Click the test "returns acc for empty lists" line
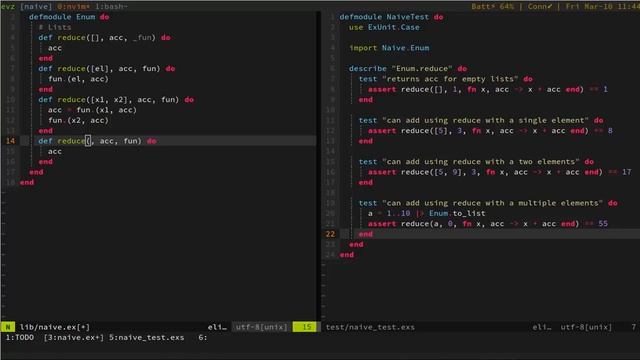This screenshot has height=360, width=640. tap(446, 79)
